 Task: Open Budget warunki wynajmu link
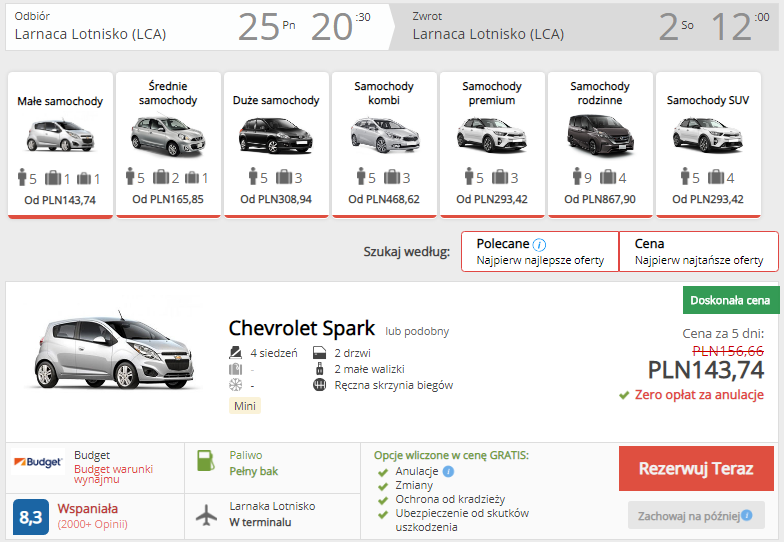tap(113, 474)
